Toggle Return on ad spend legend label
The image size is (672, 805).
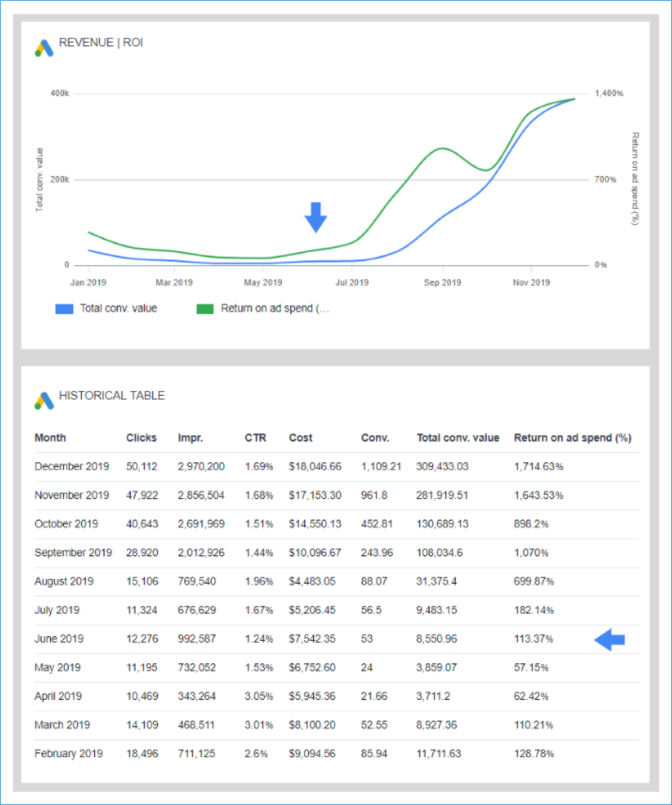[275, 308]
